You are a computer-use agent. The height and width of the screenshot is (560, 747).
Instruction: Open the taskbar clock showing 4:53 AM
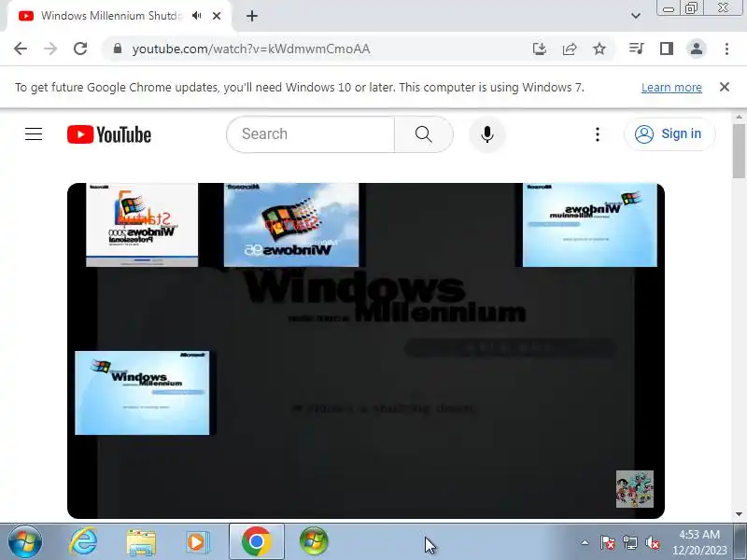coord(699,542)
